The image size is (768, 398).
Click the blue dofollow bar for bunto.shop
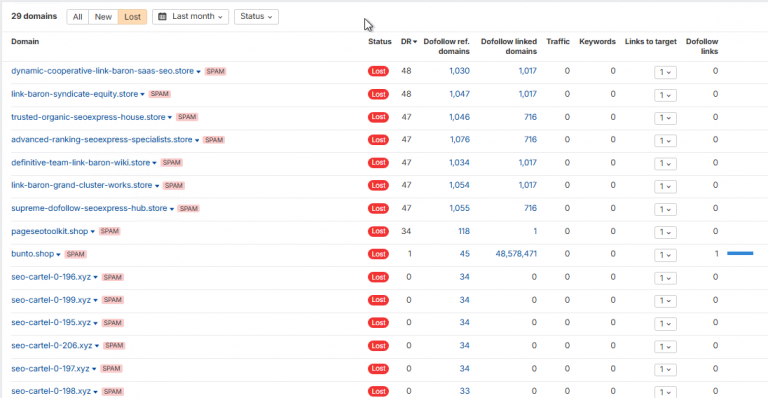[740, 254]
